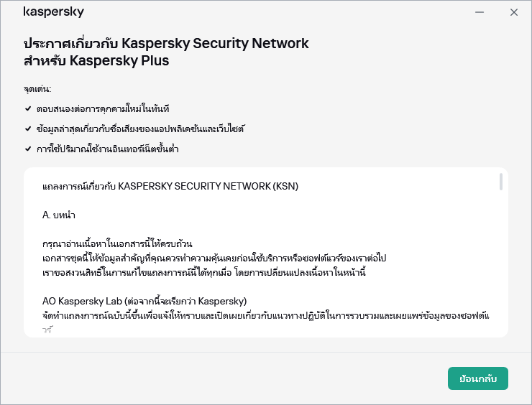Click the KASPERSKY SECURITY NETWORK (KSN) statement title
Viewport: 532px width, 405px height.
170,186
